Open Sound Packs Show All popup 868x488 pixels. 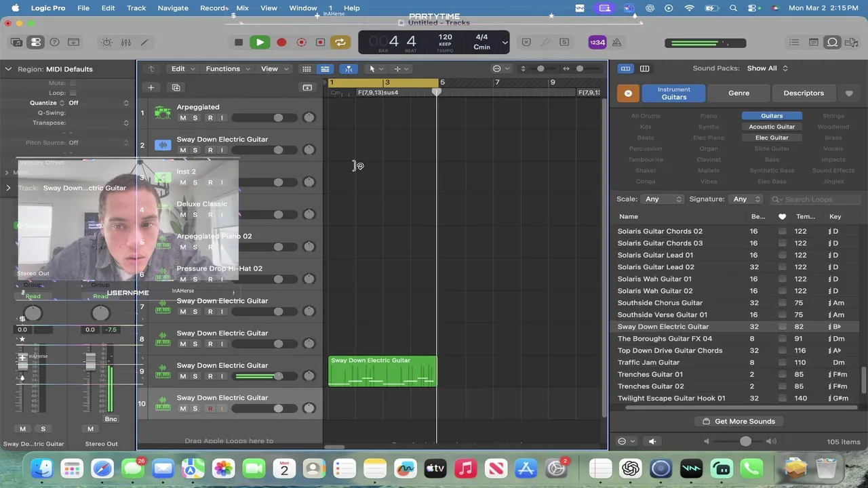coord(768,68)
